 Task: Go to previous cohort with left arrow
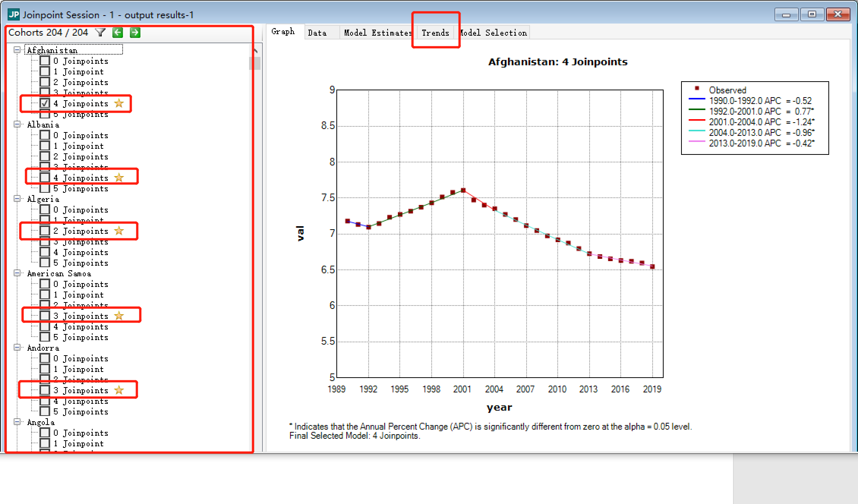pos(118,33)
